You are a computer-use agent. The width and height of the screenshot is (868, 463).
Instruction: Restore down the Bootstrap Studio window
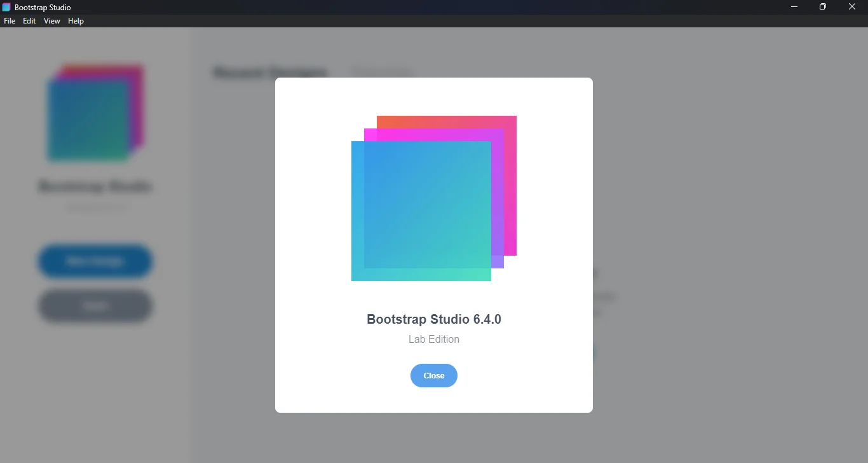pos(823,7)
